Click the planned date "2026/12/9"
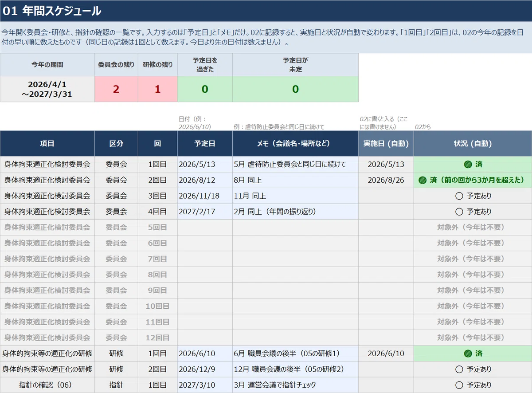532x393 pixels. (205, 369)
